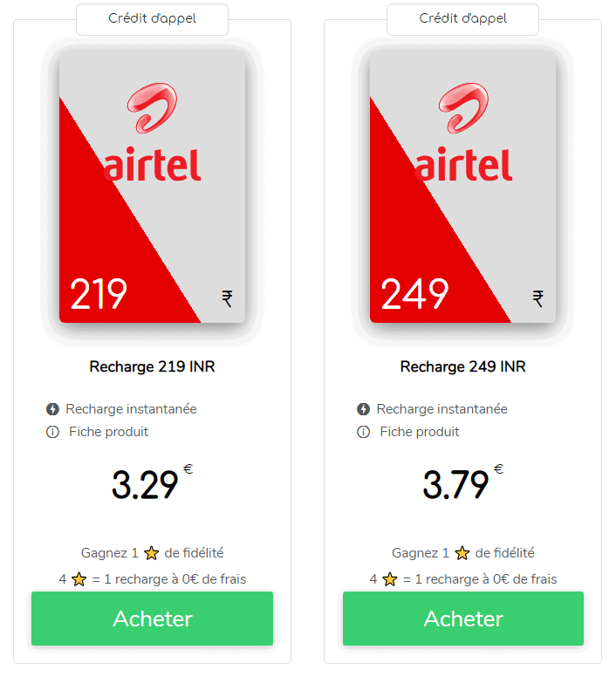Click the rupee symbol on the 249 card

537,298
